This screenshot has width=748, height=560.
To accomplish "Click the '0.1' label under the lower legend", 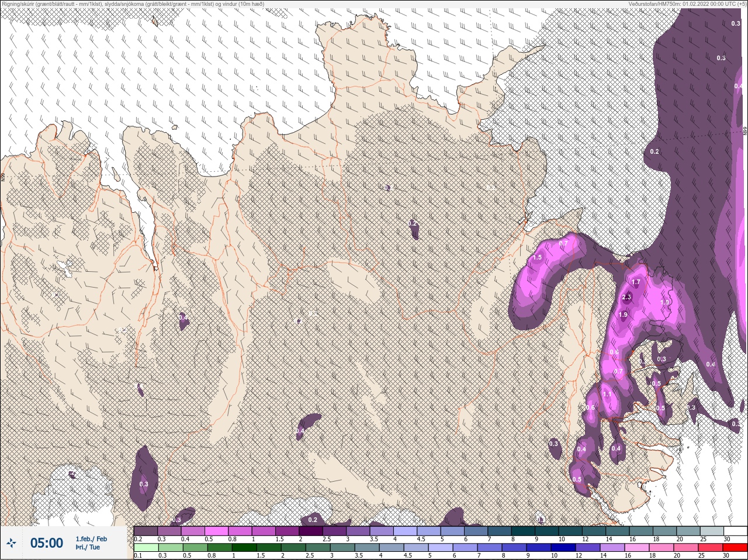I will 138,555.
